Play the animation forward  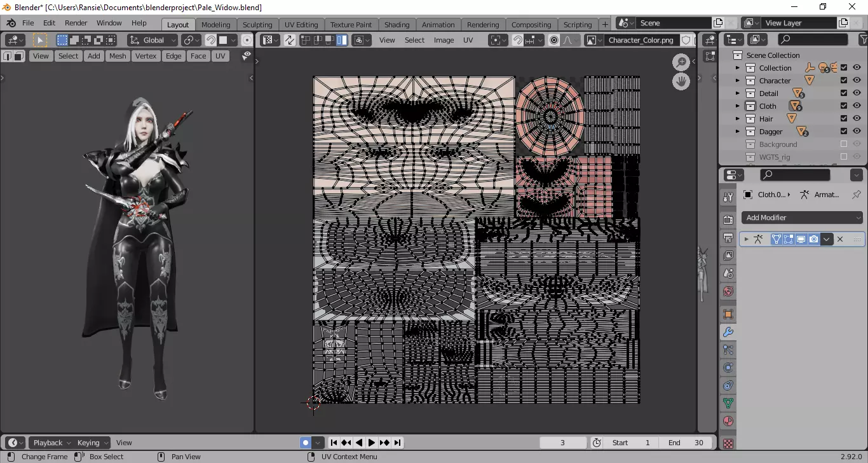[x=372, y=443]
